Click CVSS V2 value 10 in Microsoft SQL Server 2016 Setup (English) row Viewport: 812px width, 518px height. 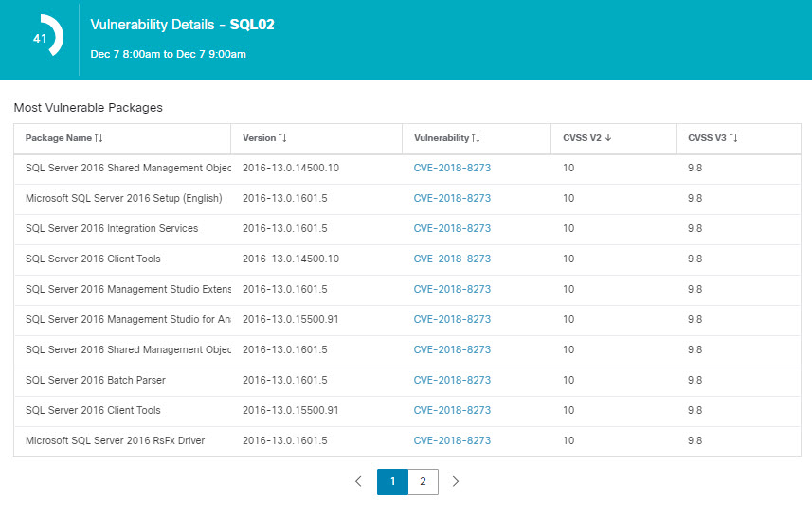click(x=568, y=198)
